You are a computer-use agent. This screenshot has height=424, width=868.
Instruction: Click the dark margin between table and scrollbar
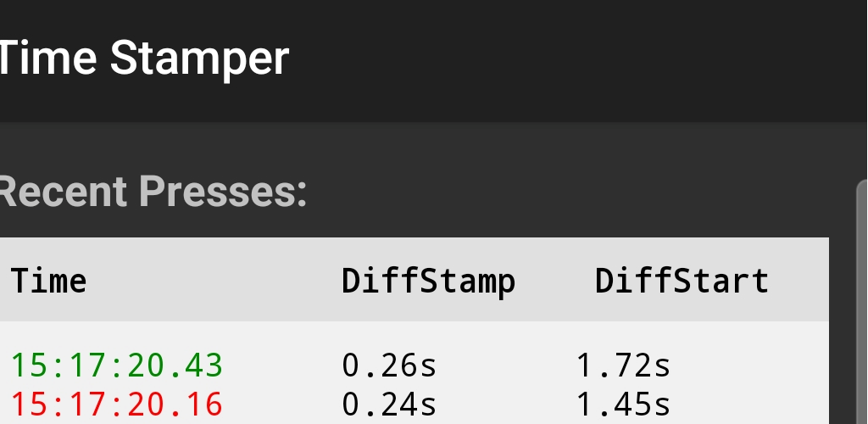[x=843, y=332]
